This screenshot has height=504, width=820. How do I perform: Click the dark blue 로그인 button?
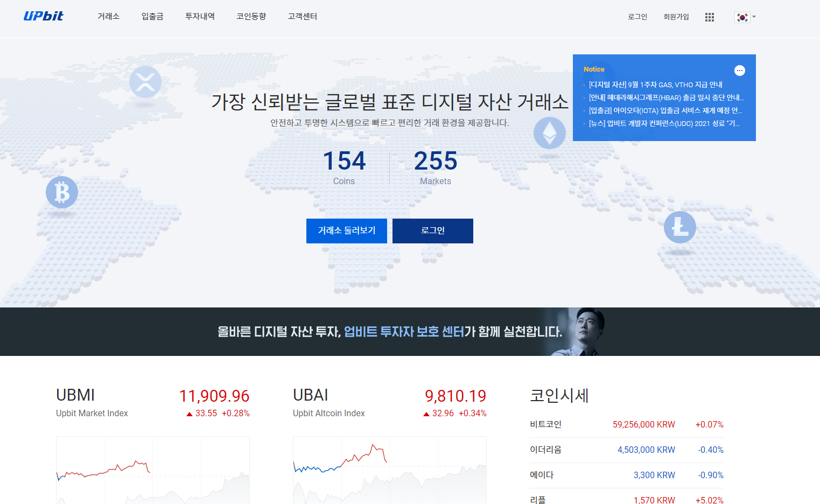[433, 231]
